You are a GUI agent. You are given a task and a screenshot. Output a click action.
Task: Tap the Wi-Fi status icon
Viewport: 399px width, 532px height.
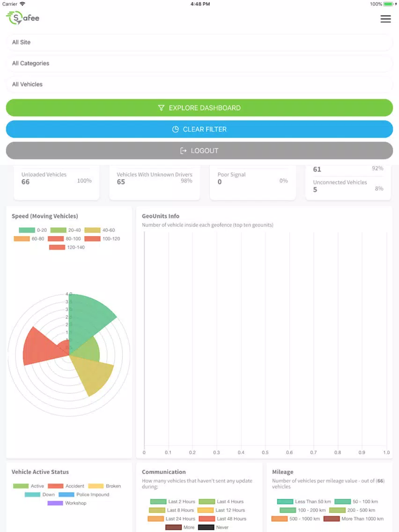click(22, 4)
